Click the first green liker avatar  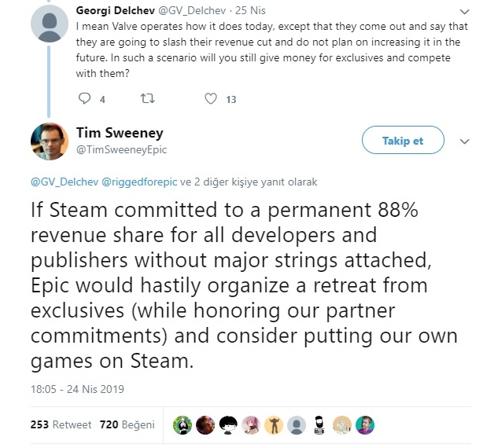tap(182, 425)
